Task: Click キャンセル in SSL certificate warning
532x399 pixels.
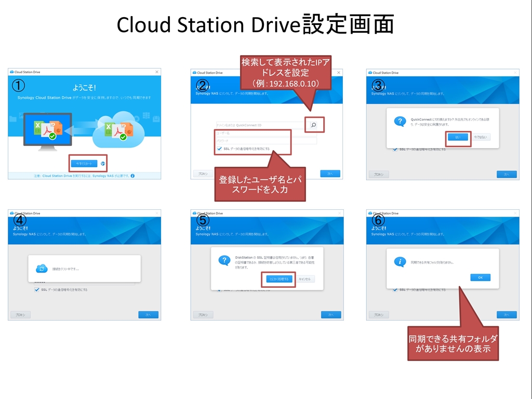Action: coord(304,279)
